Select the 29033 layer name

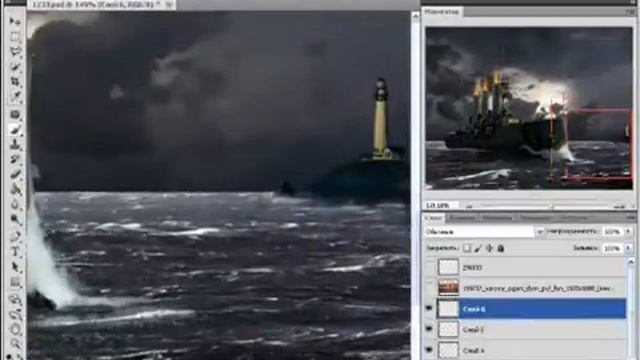(x=472, y=268)
